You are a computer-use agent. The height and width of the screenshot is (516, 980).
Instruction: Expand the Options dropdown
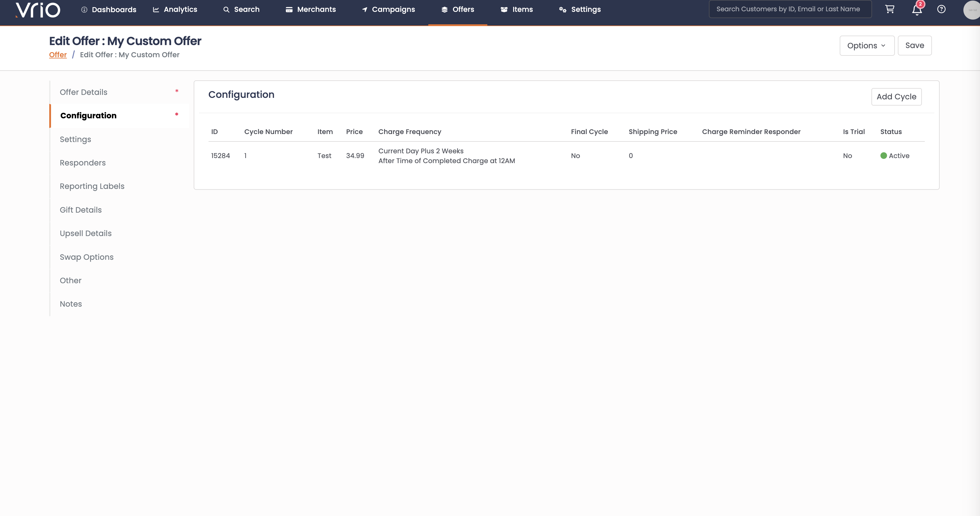867,46
